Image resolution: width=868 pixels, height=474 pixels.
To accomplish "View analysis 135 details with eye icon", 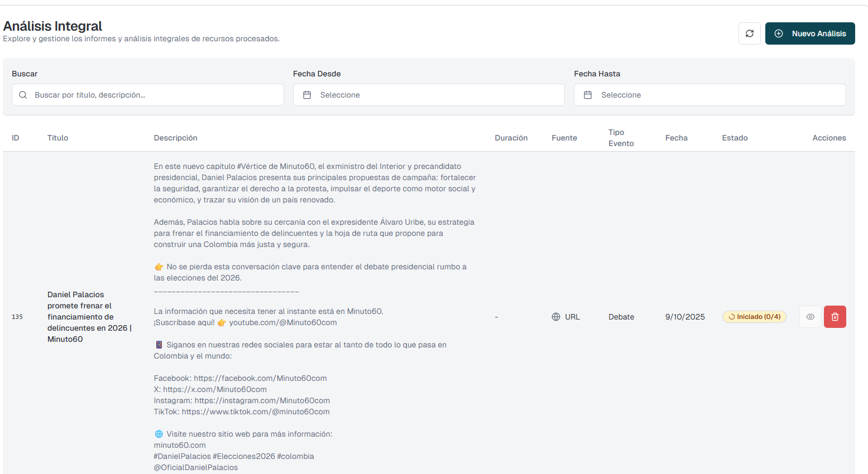I will coord(810,317).
